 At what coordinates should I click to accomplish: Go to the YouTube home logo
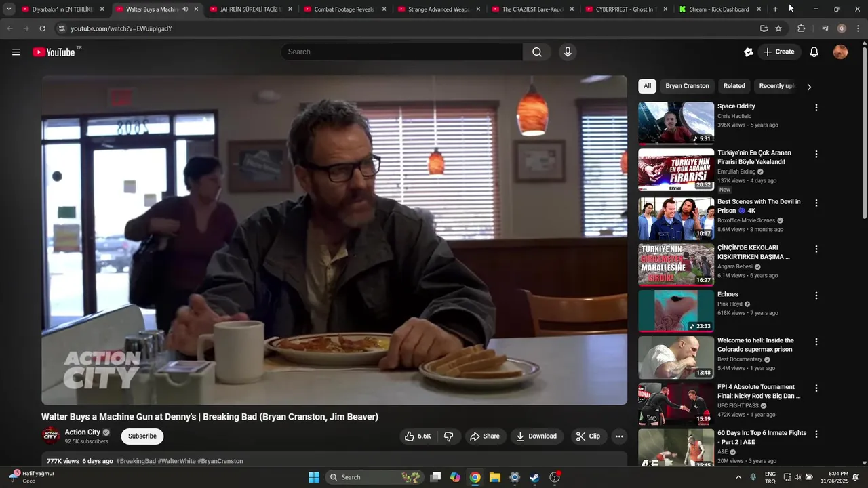[54, 52]
